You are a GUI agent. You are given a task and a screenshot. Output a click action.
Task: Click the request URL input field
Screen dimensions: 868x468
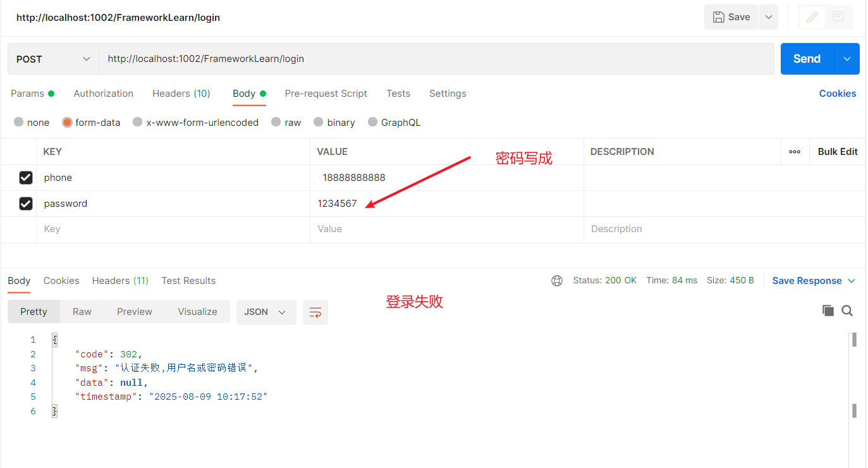point(436,59)
